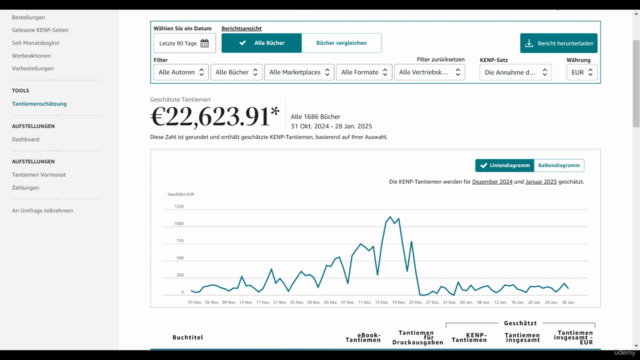The width and height of the screenshot is (640, 360).
Task: Switch chart to Balkendiagramm
Action: click(x=559, y=165)
